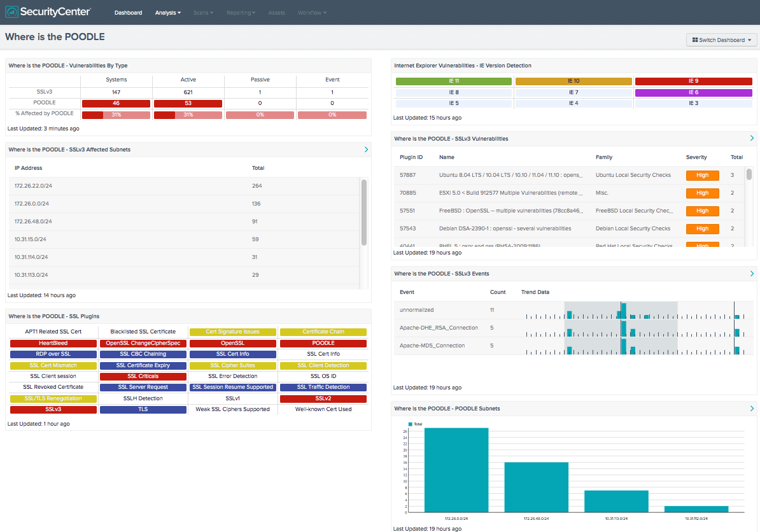This screenshot has width=760, height=532.
Task: Go to the Assets menu item
Action: [x=276, y=13]
